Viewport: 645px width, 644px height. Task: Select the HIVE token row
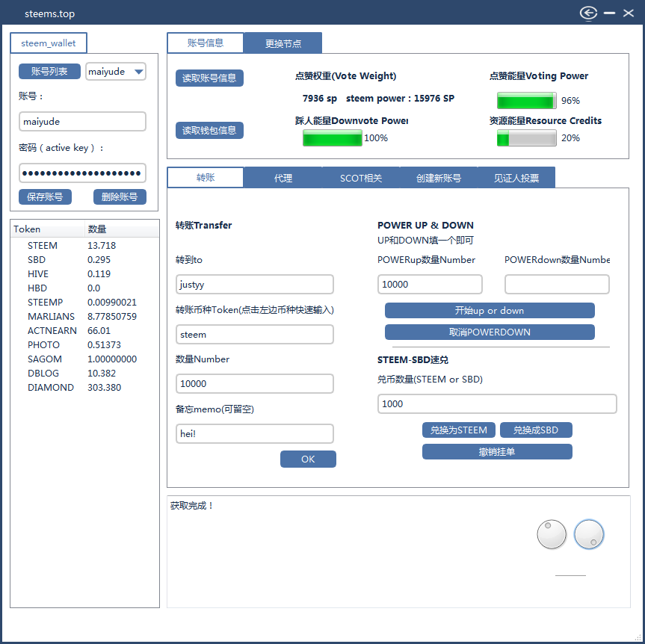84,274
